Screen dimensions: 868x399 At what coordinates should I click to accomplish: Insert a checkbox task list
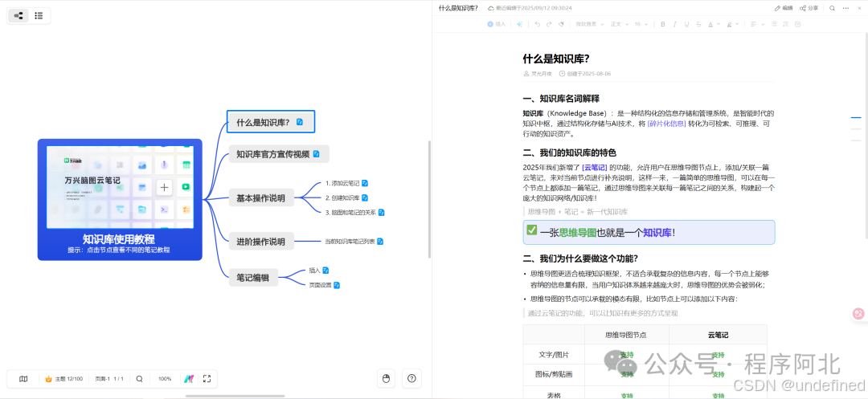pyautogui.click(x=798, y=24)
